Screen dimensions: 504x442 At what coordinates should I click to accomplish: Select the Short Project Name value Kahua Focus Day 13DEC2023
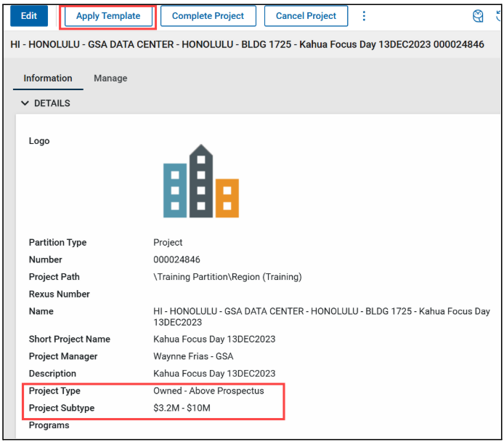point(214,339)
